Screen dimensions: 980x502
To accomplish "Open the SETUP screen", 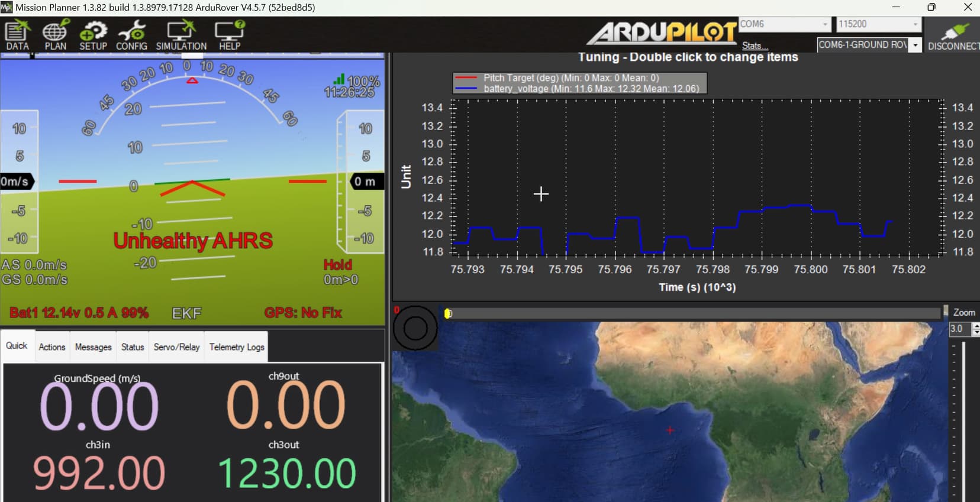I will click(x=93, y=35).
